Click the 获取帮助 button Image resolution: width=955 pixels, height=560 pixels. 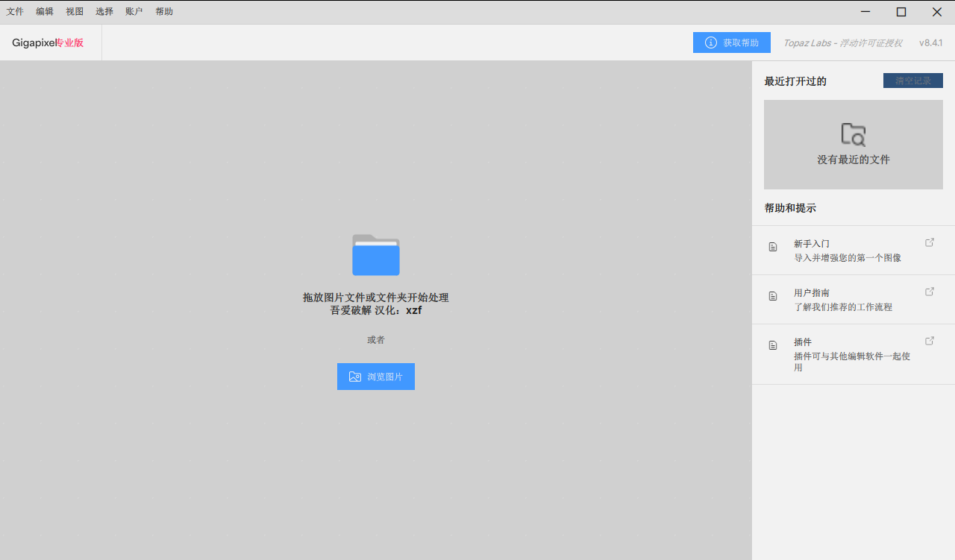click(732, 43)
